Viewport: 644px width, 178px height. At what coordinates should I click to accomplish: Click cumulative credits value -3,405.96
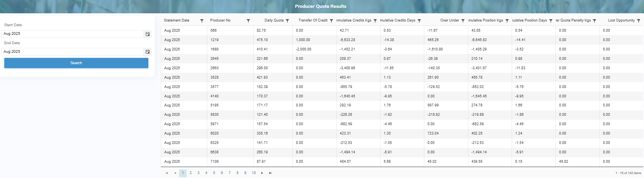click(347, 68)
